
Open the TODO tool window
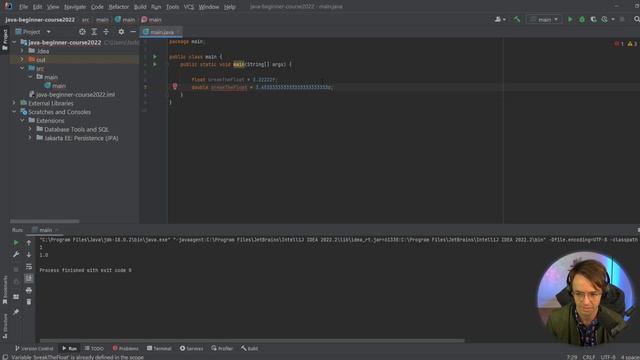point(94,349)
